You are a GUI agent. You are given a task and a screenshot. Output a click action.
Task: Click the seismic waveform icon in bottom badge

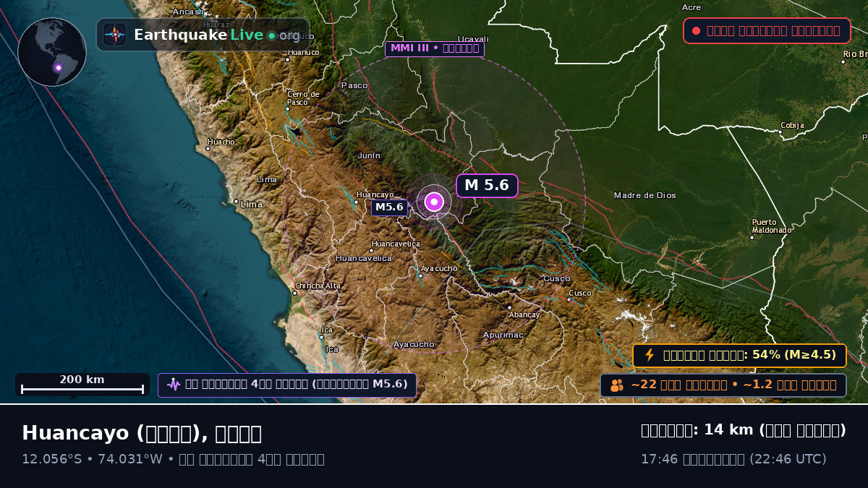tap(174, 385)
